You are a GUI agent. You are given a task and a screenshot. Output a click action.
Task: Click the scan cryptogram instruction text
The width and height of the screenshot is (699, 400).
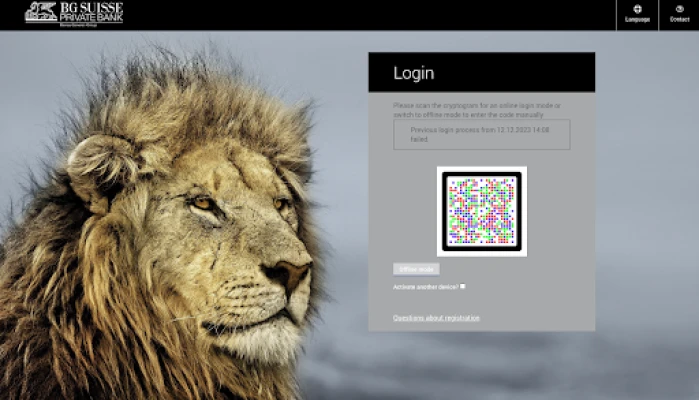(x=476, y=109)
